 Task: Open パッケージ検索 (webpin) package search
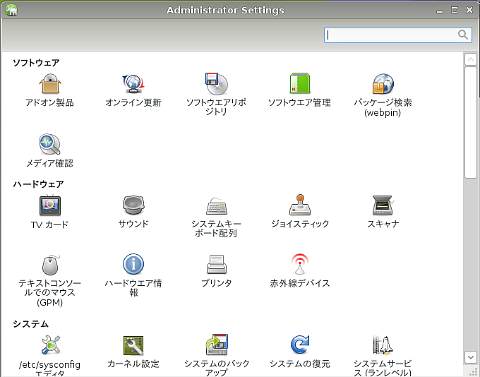(x=383, y=95)
